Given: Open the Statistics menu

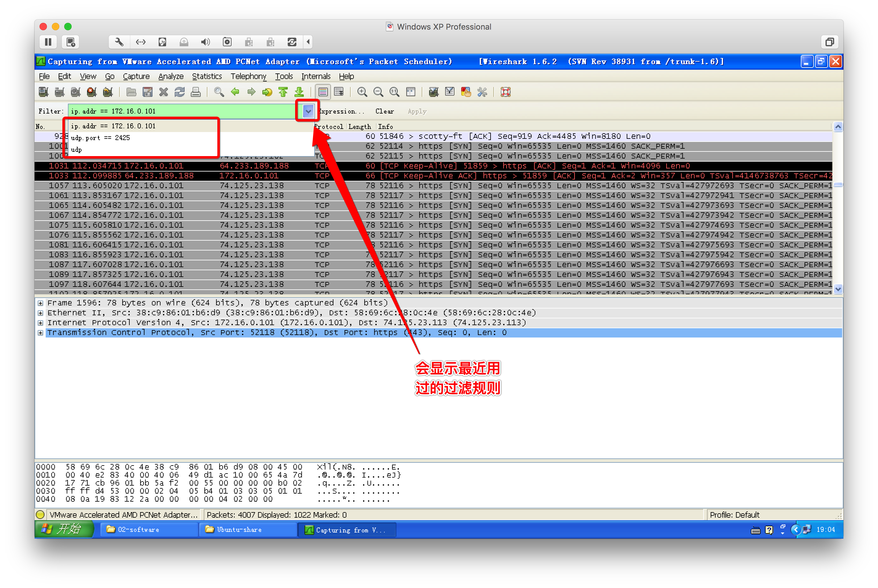Looking at the screenshot, I should coord(207,76).
